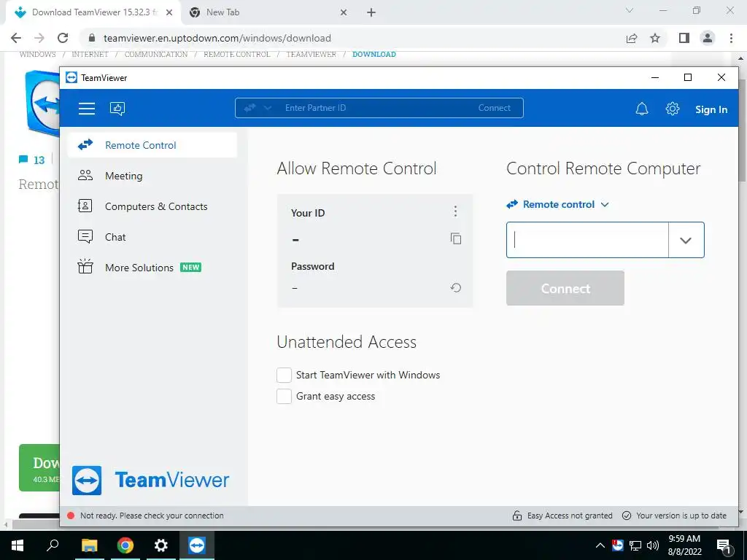This screenshot has width=747, height=560.
Task: Click the feedback thumbs-up icon
Action: pos(117,109)
